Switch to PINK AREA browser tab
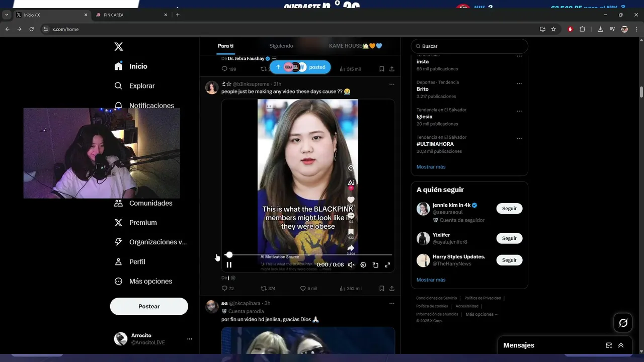The width and height of the screenshot is (644, 362). [x=131, y=15]
